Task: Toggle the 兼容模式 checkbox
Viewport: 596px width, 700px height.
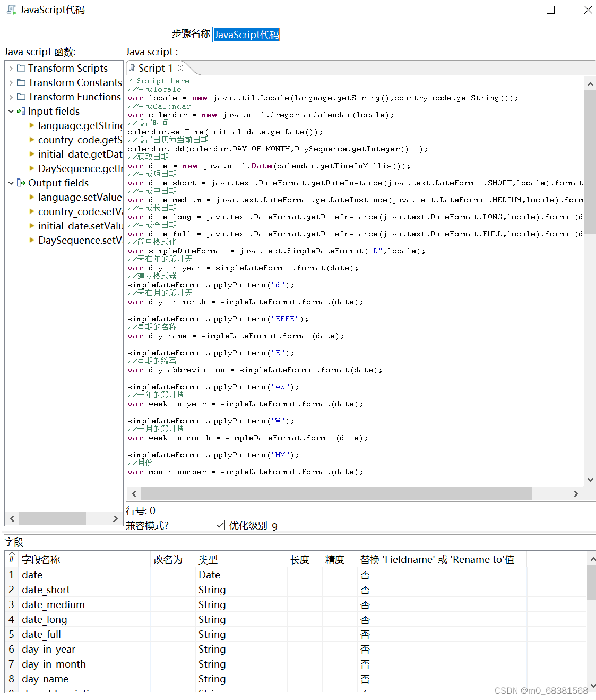Action: (x=220, y=525)
